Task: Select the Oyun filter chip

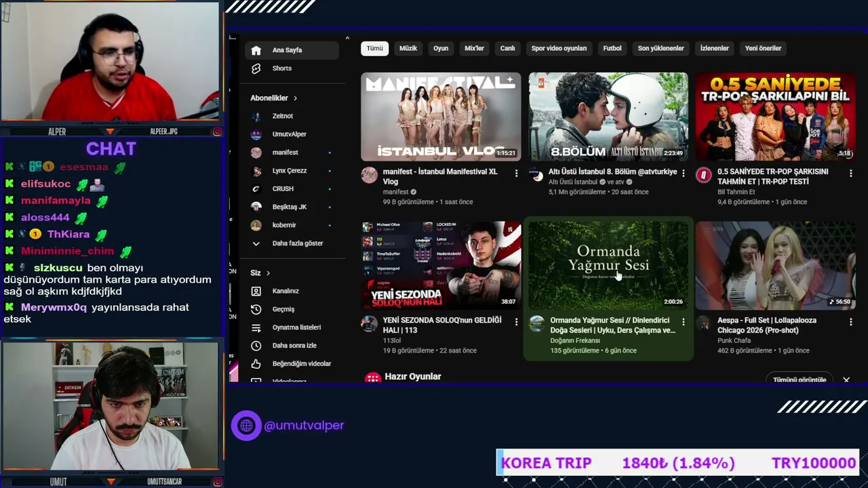Action: pyautogui.click(x=441, y=48)
